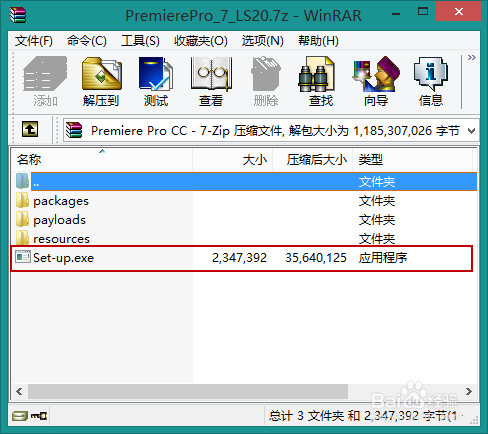The width and height of the screenshot is (488, 434).
Task: Go up one folder level arrow
Action: 30,129
